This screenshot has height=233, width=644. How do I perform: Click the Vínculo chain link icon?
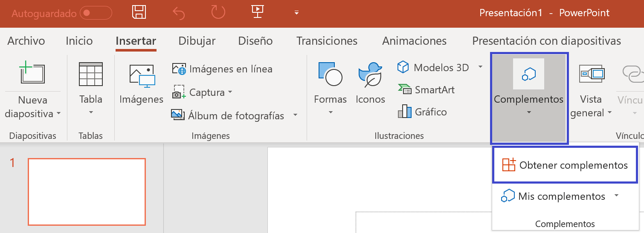coord(632,74)
